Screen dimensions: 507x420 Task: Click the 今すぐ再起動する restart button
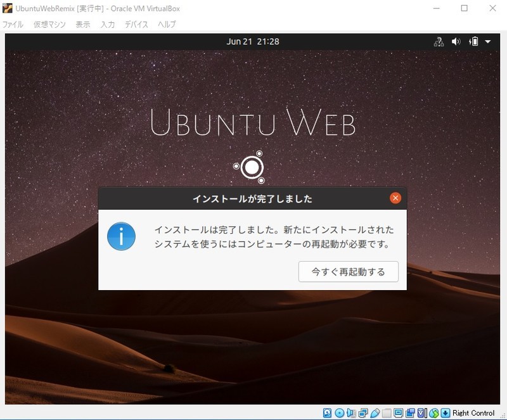pos(348,272)
